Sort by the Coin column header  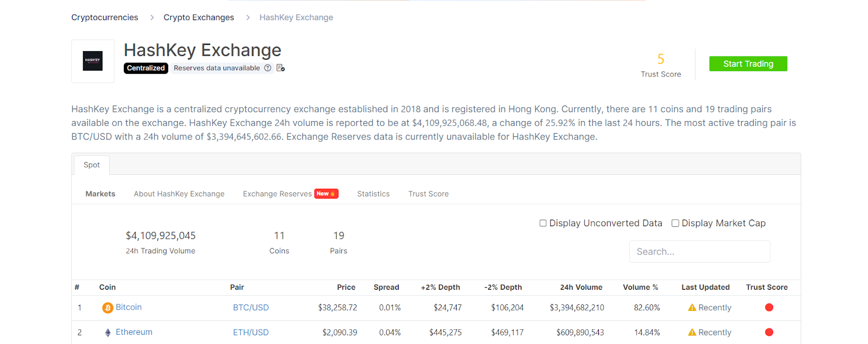tap(107, 288)
